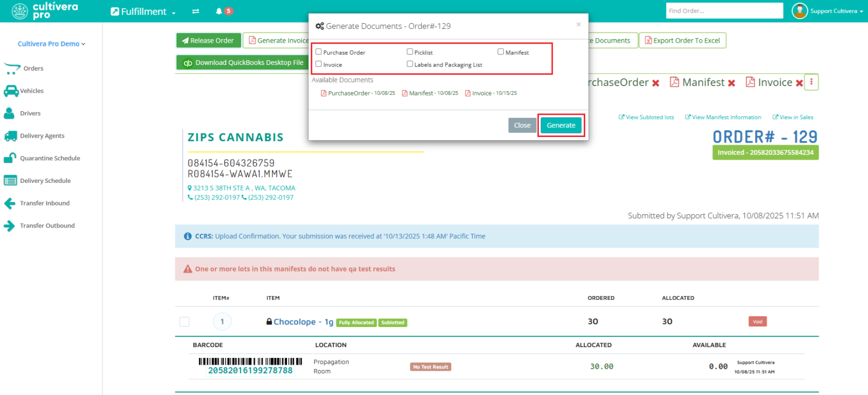Click the Invoiced status badge

tap(765, 152)
